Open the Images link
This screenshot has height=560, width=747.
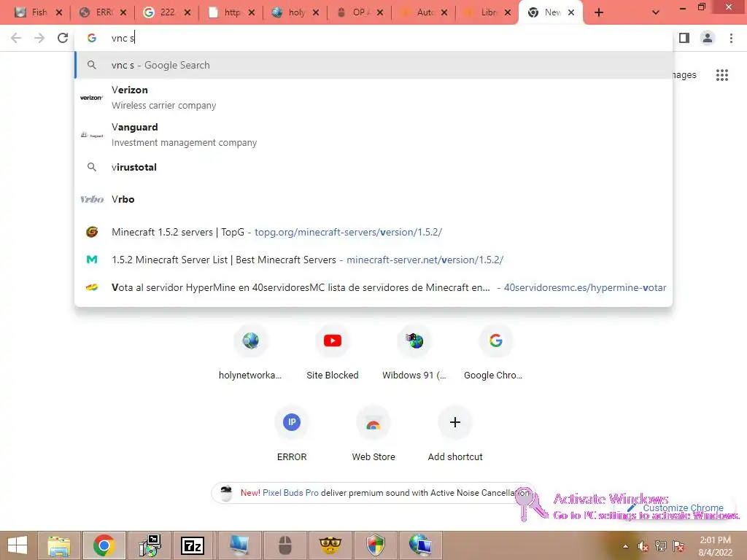(x=684, y=75)
